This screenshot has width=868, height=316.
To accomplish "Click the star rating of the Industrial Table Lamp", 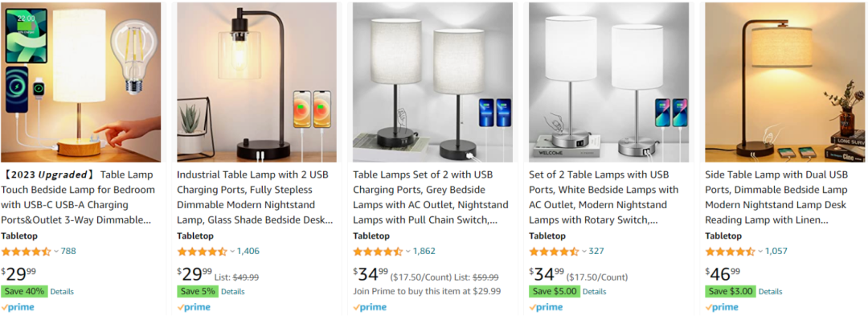I will tap(202, 251).
